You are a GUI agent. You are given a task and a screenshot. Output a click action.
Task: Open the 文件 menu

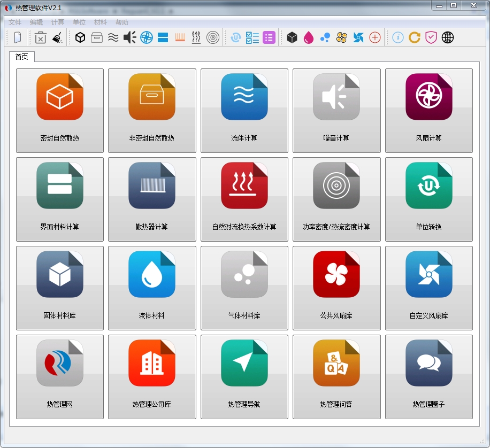[x=14, y=22]
